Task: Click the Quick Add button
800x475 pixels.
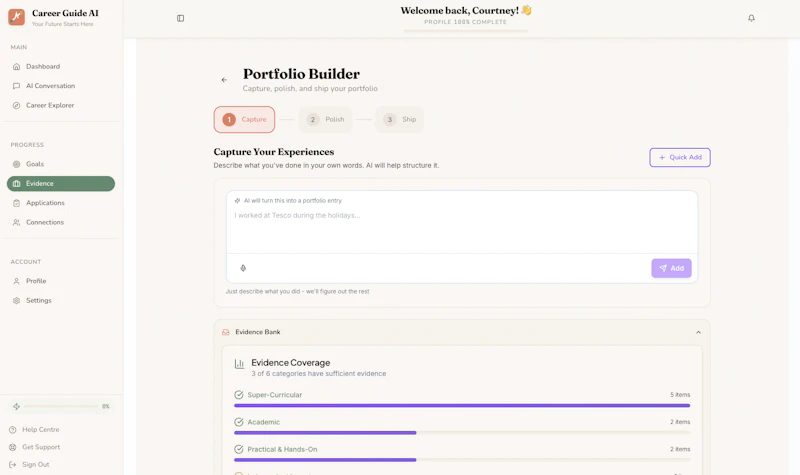Action: [680, 157]
